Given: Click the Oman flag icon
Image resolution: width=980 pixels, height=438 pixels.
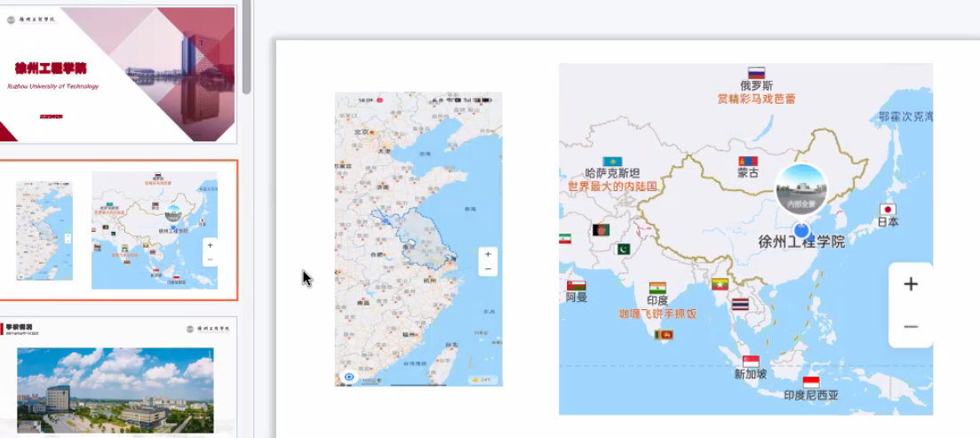Looking at the screenshot, I should pos(577,283).
